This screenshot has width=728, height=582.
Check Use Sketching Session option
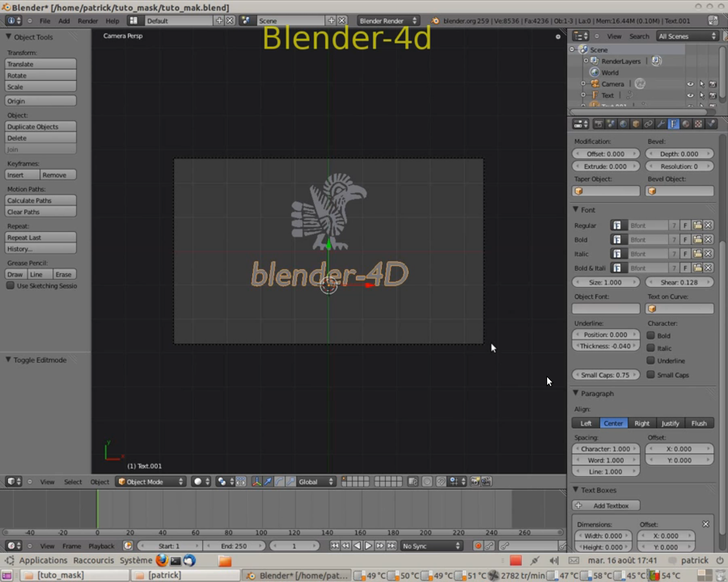[x=10, y=285]
